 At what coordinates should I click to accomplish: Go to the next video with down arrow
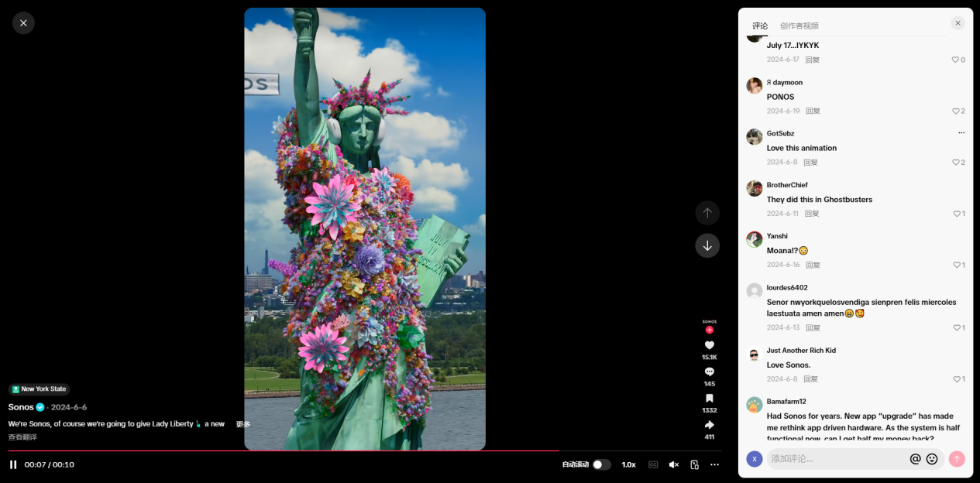pos(707,245)
